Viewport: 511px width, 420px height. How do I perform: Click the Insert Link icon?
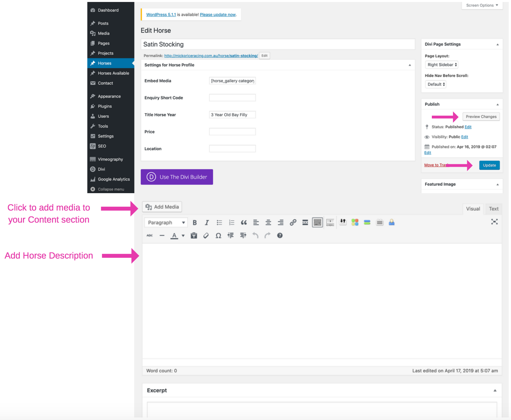click(293, 222)
